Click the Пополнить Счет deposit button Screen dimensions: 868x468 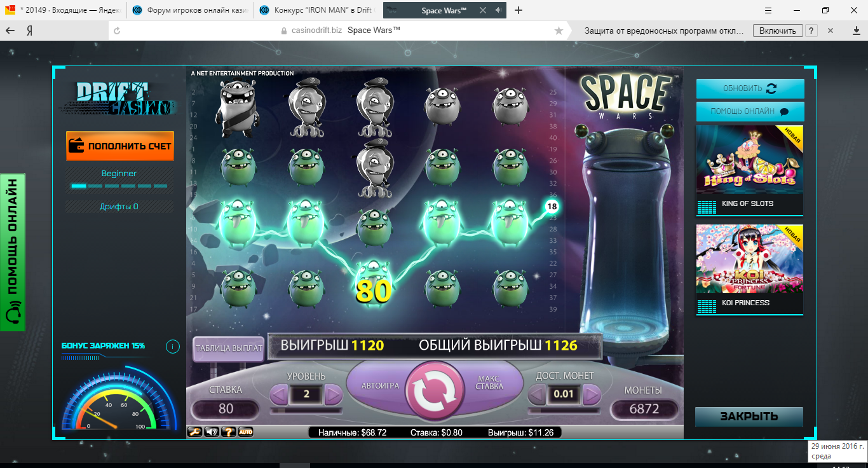(x=120, y=146)
